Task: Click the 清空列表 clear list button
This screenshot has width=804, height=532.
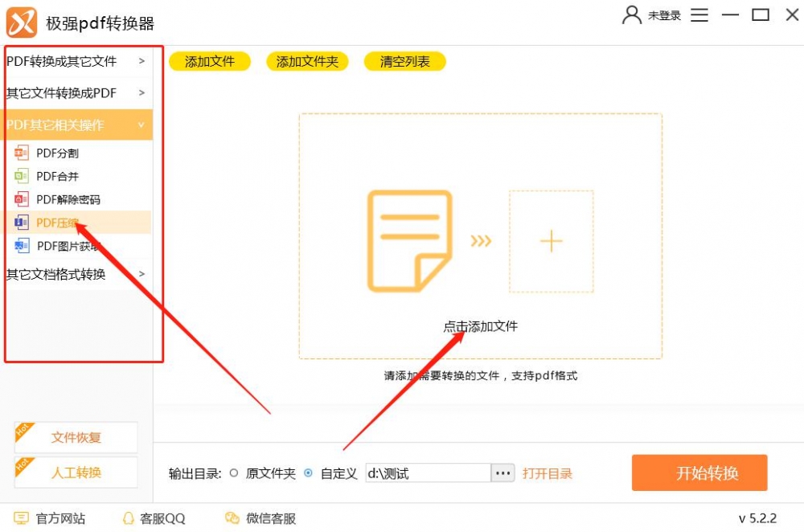Action: 404,60
